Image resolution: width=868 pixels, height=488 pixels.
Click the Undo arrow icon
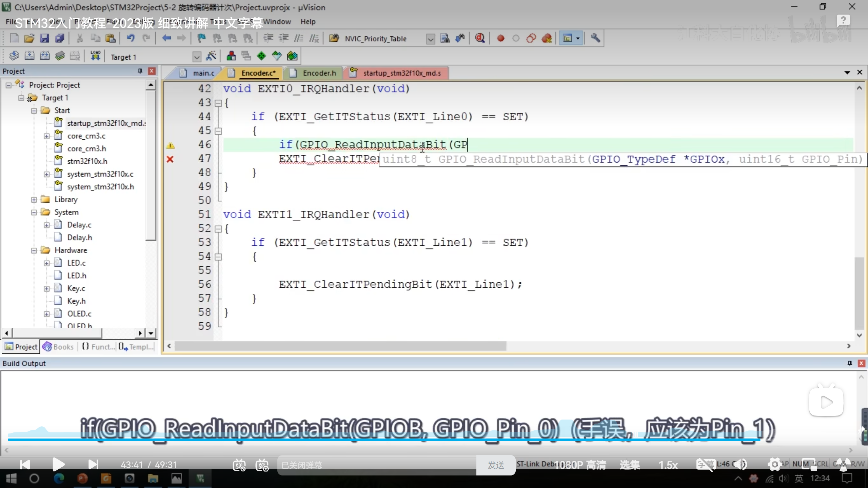[131, 38]
